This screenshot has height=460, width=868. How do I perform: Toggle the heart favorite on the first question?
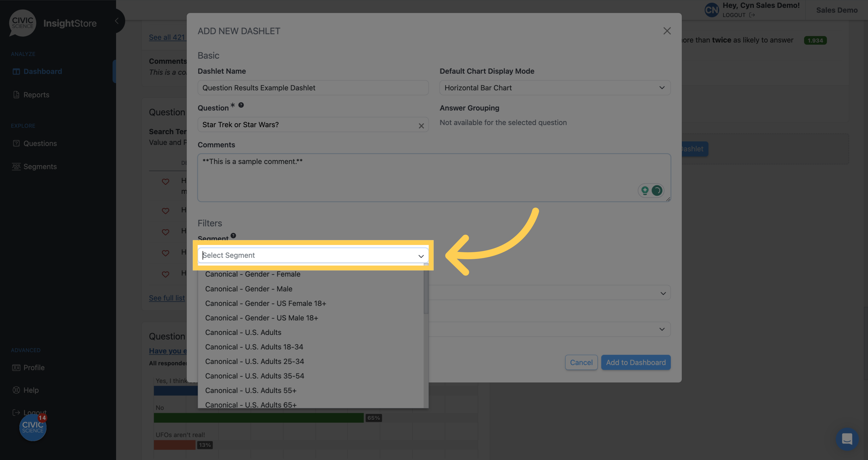tap(166, 182)
